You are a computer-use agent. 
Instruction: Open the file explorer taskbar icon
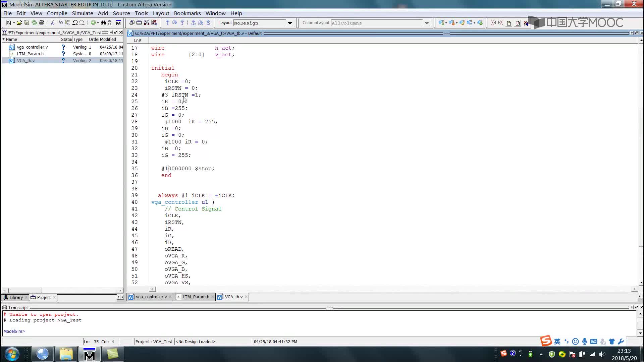pyautogui.click(x=66, y=354)
